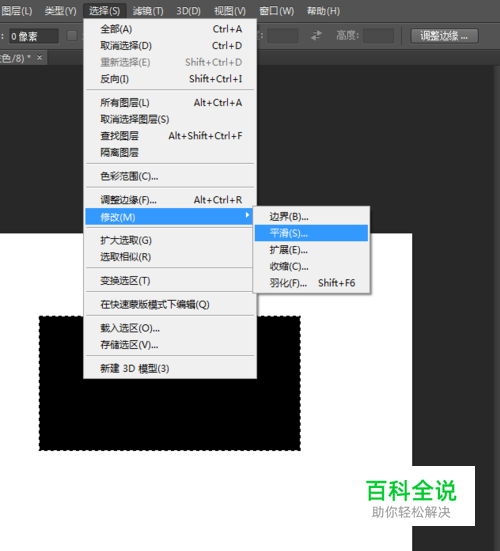
Task: Click 取消选择图层(S) entry
Action: 170,119
